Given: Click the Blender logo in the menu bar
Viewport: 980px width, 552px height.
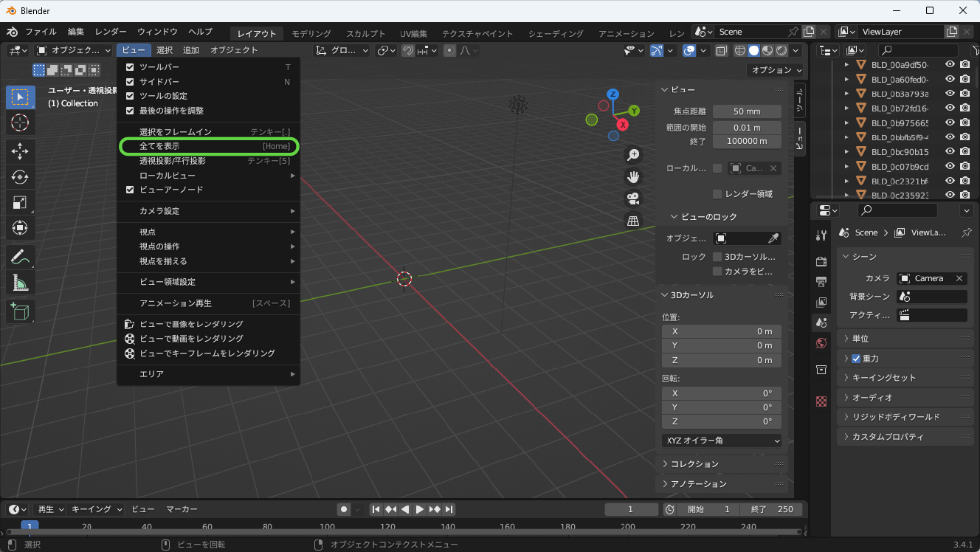Looking at the screenshot, I should pos(13,32).
